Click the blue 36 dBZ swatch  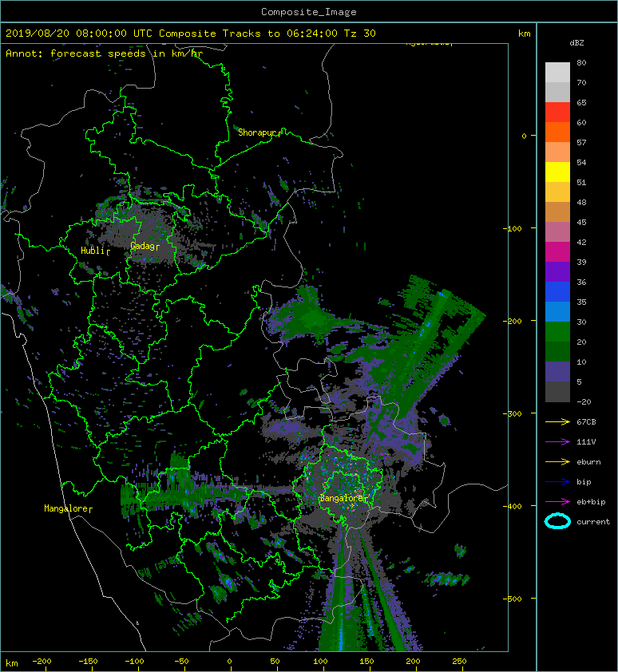click(x=557, y=292)
